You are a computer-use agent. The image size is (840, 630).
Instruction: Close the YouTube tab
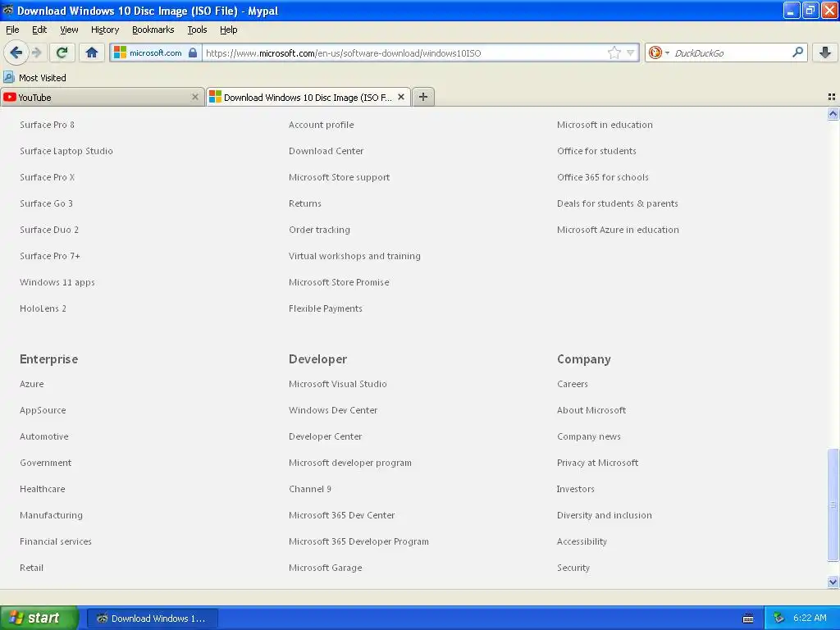[x=195, y=97]
